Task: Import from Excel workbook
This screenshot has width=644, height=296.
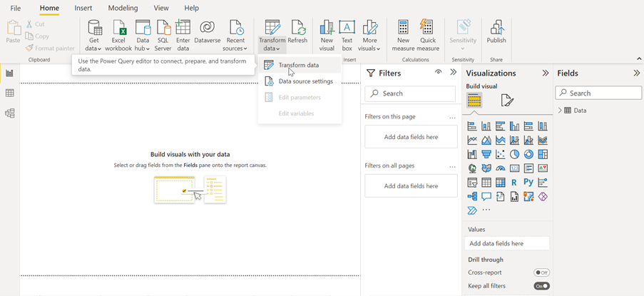Action: click(118, 36)
